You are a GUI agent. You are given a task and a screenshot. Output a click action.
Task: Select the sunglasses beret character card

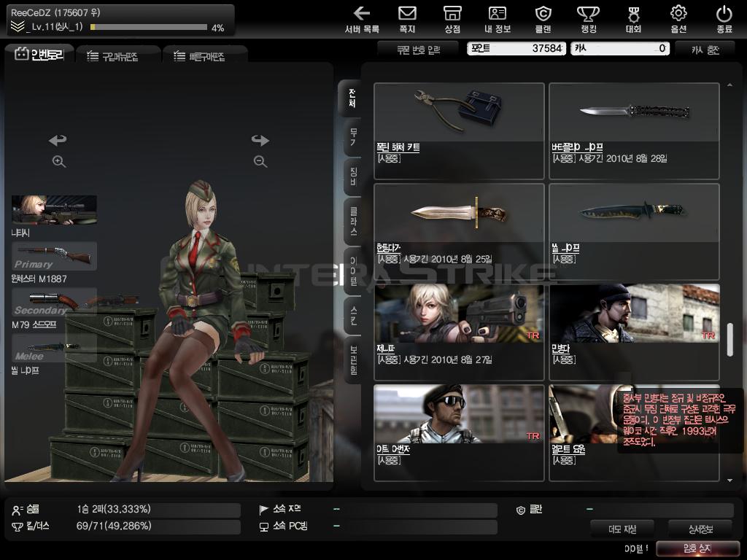[x=460, y=432]
